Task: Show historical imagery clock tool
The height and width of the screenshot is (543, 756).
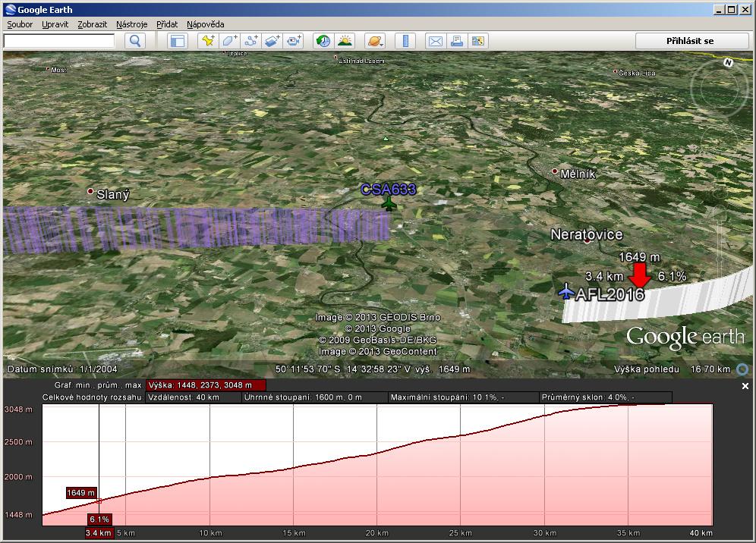Action: pyautogui.click(x=323, y=41)
